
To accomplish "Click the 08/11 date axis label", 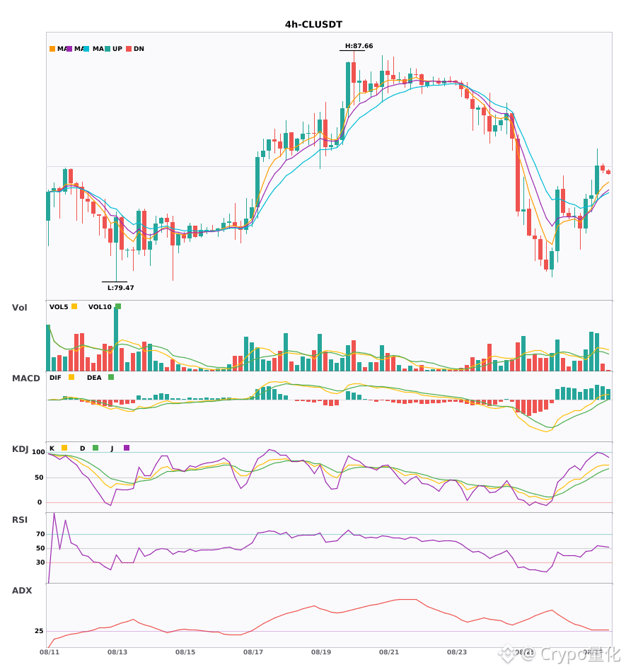I will [x=50, y=652].
